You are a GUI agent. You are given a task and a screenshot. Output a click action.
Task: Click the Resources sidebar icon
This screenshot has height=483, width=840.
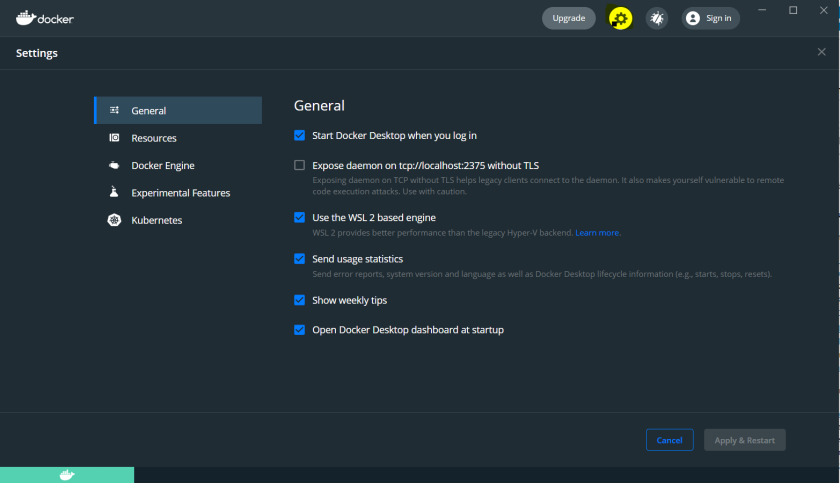114,138
